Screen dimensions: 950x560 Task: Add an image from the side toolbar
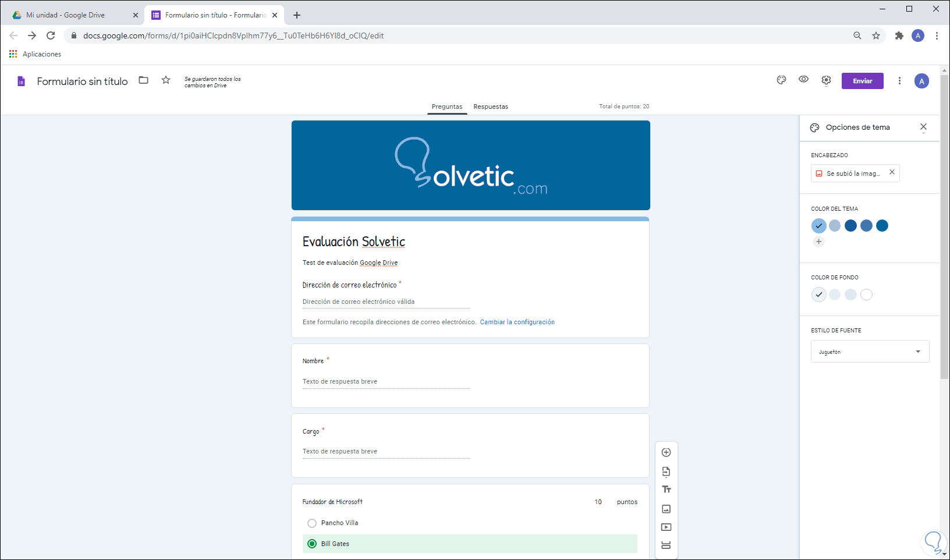click(x=667, y=509)
